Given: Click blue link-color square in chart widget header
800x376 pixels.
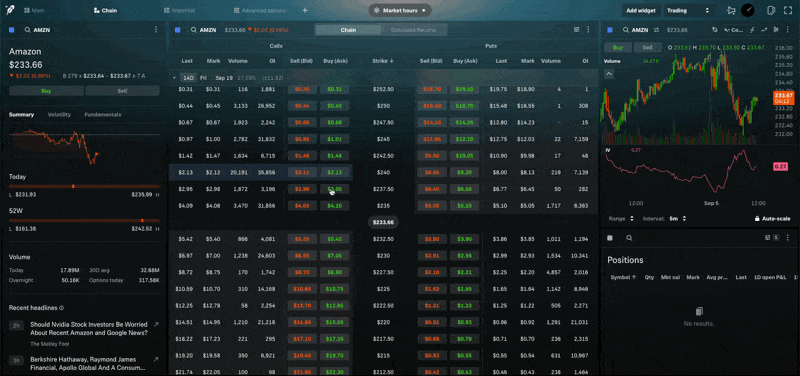Looking at the screenshot, I should (x=610, y=30).
